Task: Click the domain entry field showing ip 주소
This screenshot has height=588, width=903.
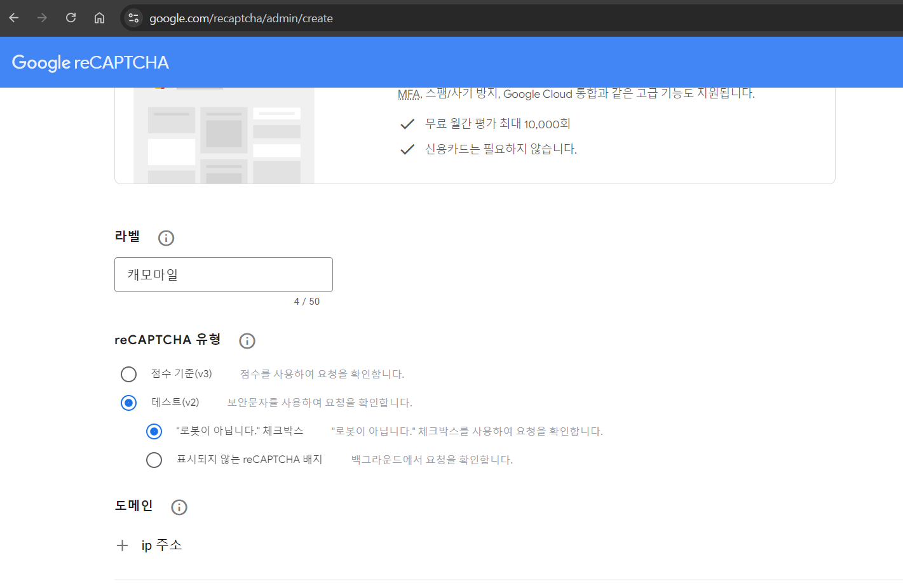Action: (161, 545)
